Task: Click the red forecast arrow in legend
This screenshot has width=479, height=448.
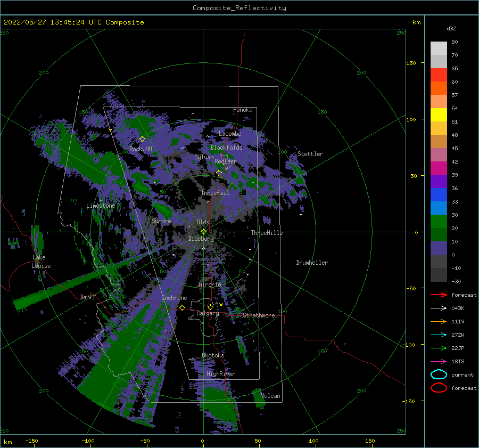Action: [x=439, y=295]
